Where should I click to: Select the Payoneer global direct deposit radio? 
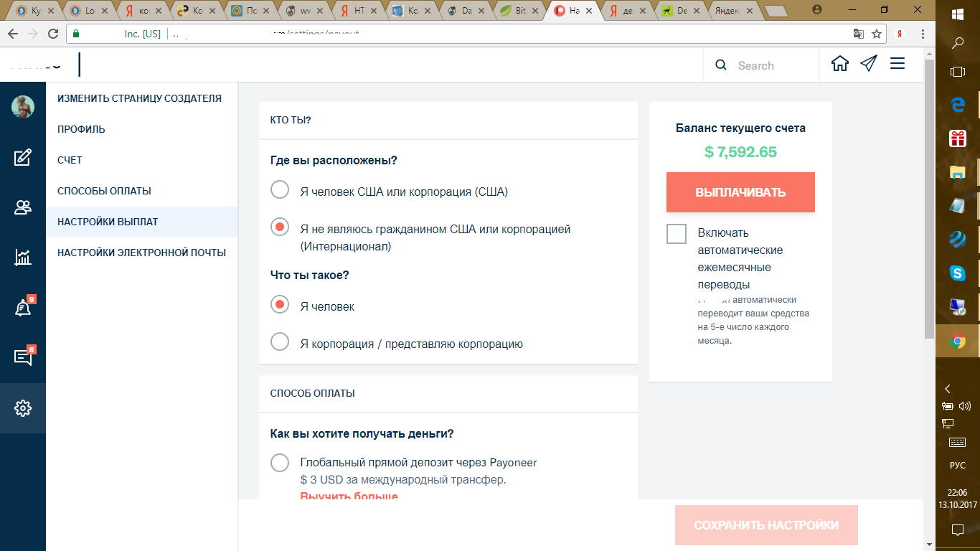pyautogui.click(x=280, y=463)
